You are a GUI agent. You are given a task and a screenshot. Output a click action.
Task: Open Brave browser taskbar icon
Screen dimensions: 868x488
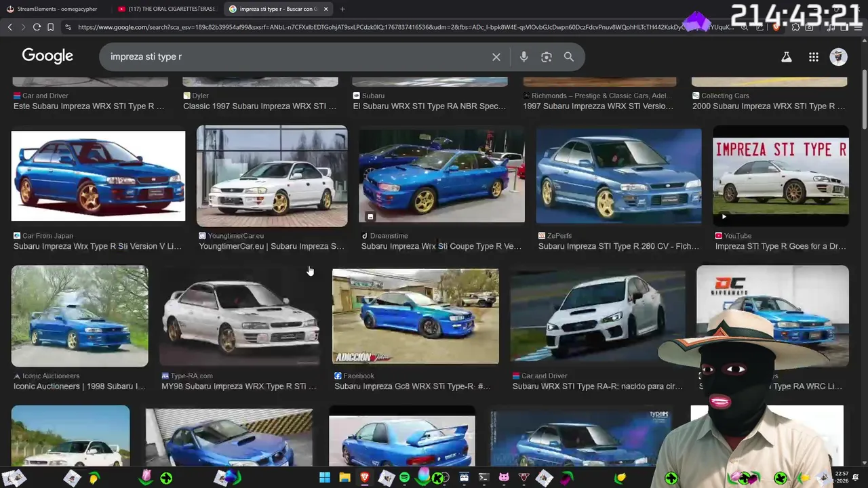tap(365, 478)
